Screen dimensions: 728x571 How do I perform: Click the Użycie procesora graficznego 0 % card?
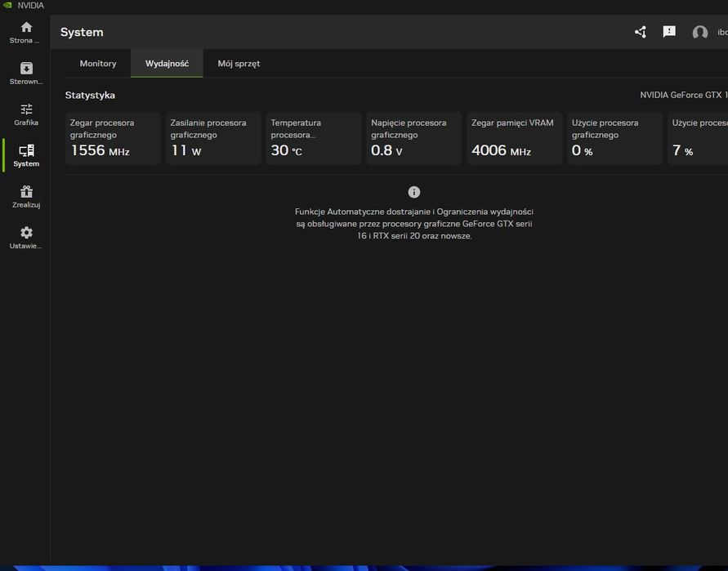coord(614,138)
